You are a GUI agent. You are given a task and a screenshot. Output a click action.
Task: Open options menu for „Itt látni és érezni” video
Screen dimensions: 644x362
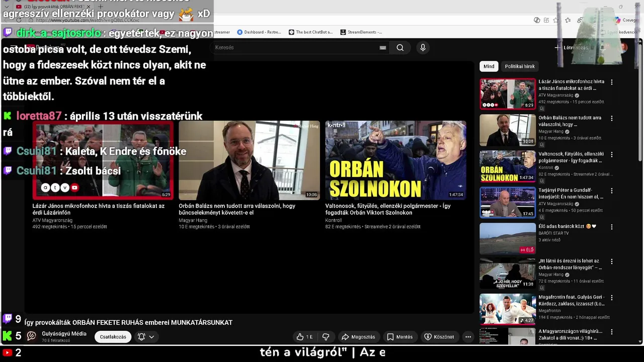click(612, 261)
